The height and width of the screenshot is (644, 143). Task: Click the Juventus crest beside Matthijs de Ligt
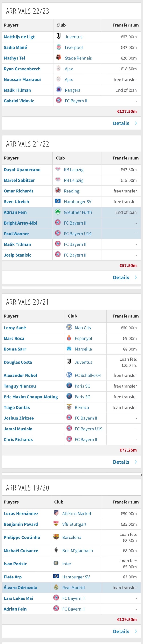(59, 36)
